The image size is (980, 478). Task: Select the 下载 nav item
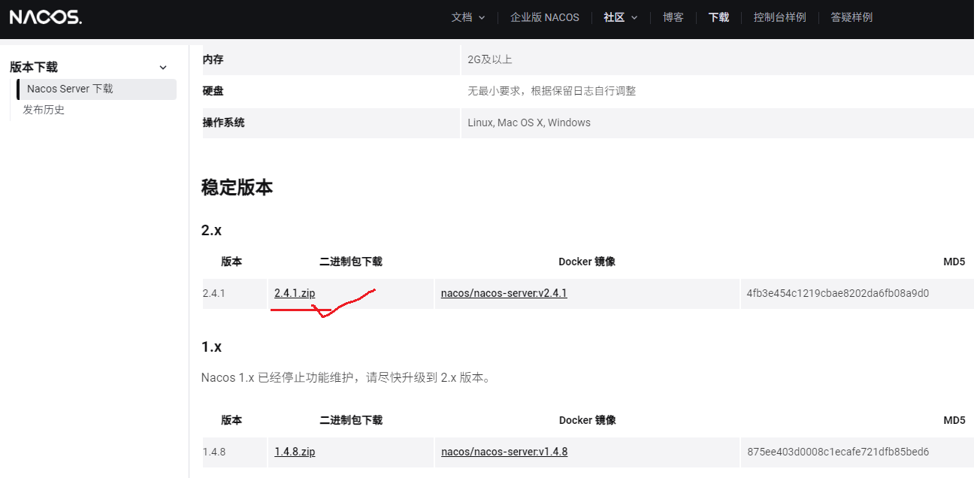click(718, 17)
